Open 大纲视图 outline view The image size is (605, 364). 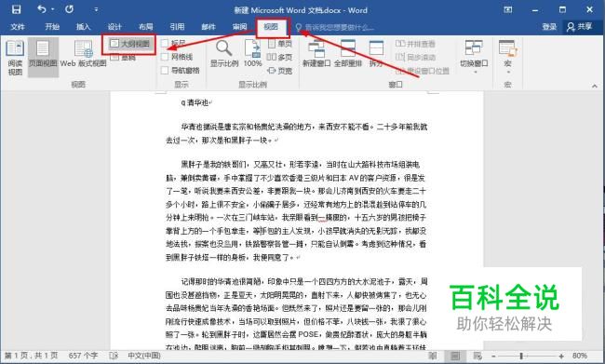pos(129,44)
